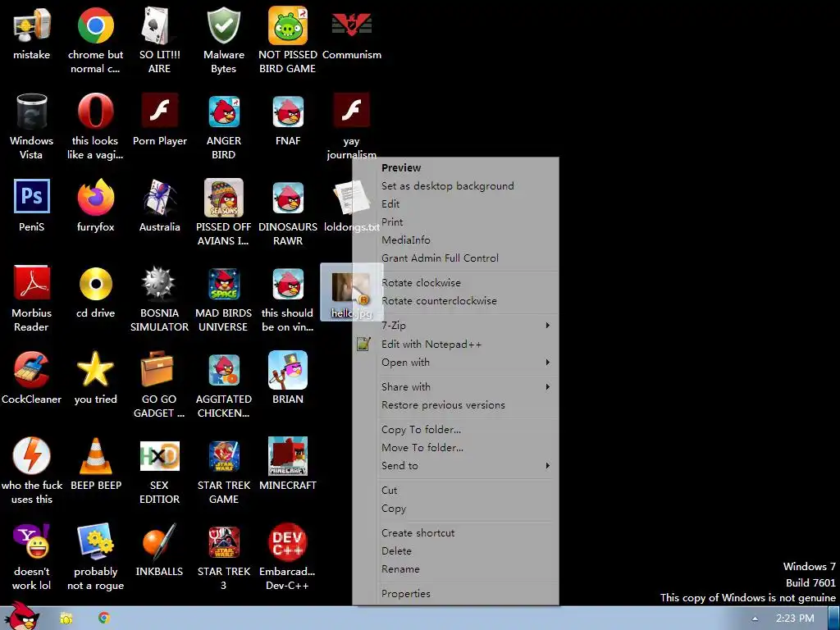Select 'Create shortcut' menu entry
This screenshot has height=630, width=840.
click(x=455, y=532)
